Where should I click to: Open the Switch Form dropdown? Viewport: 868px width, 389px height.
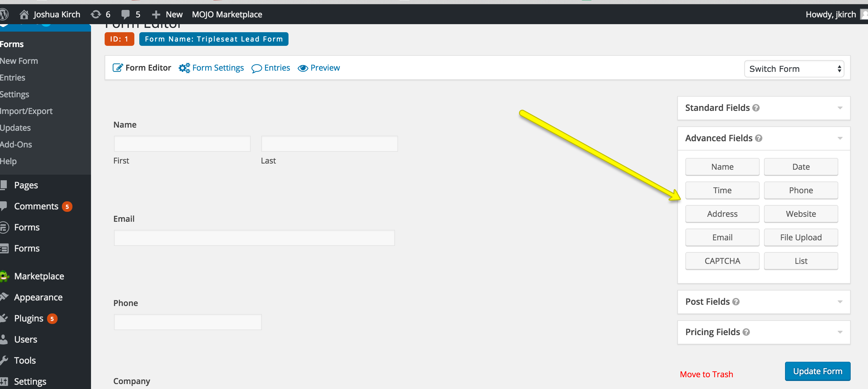click(x=794, y=69)
